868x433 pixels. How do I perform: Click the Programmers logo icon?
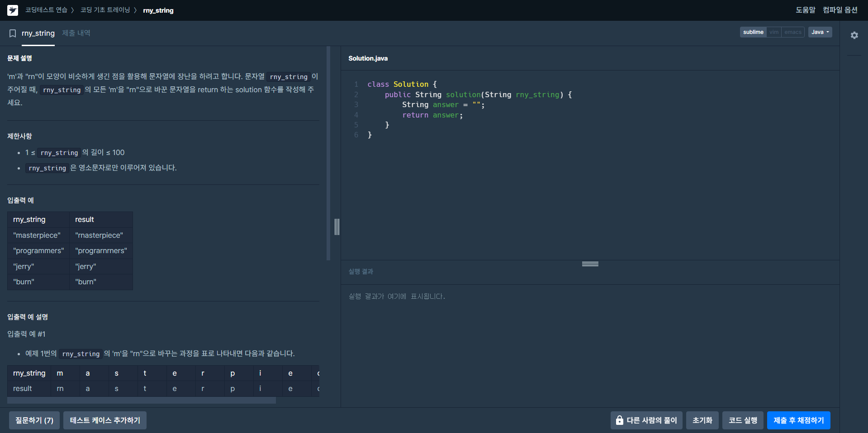13,10
